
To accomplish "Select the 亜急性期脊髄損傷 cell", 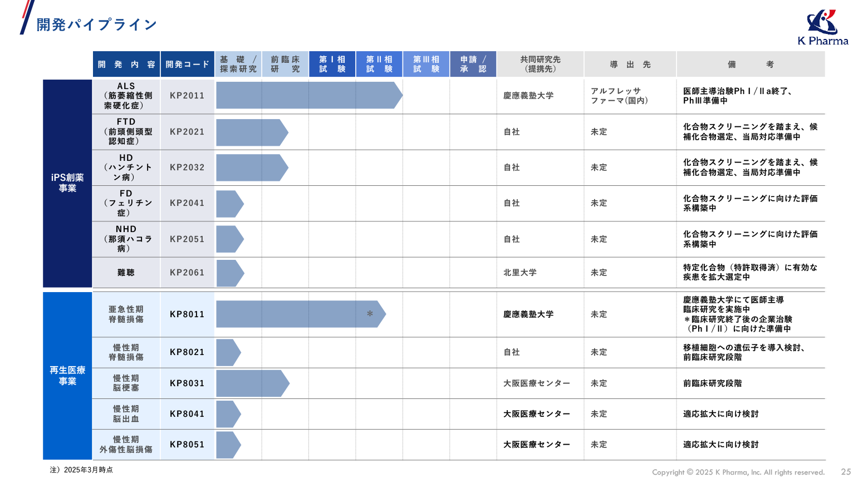I will [126, 314].
